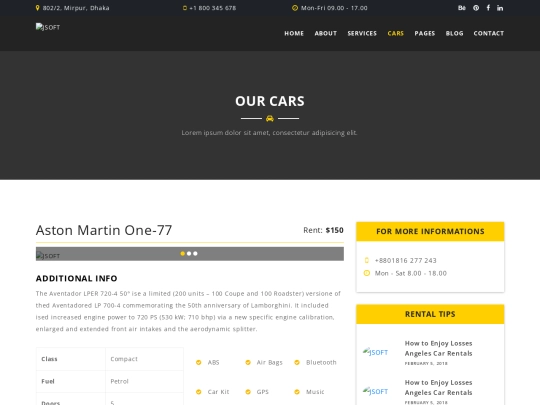Open the Facebook social icon
Screen dimensions: 540x405
tap(488, 8)
